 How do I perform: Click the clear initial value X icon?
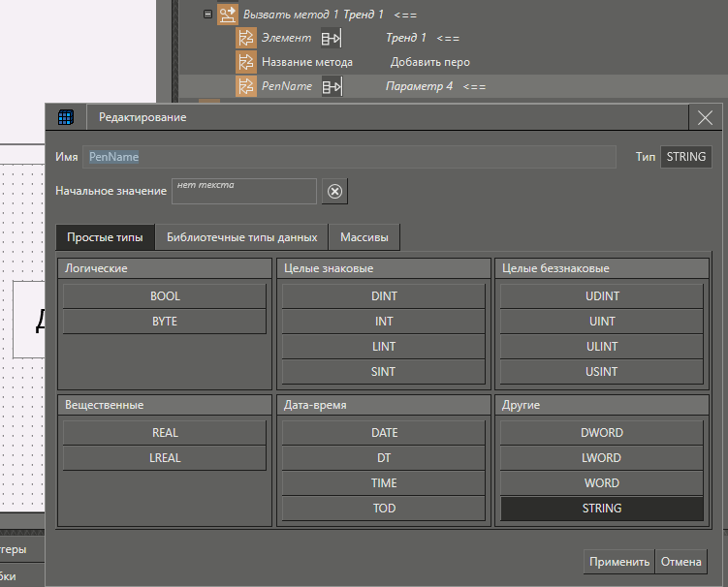pos(334,191)
